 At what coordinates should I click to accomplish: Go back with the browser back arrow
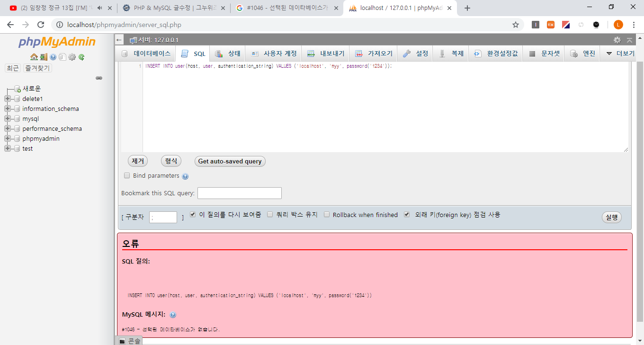tap(10, 25)
